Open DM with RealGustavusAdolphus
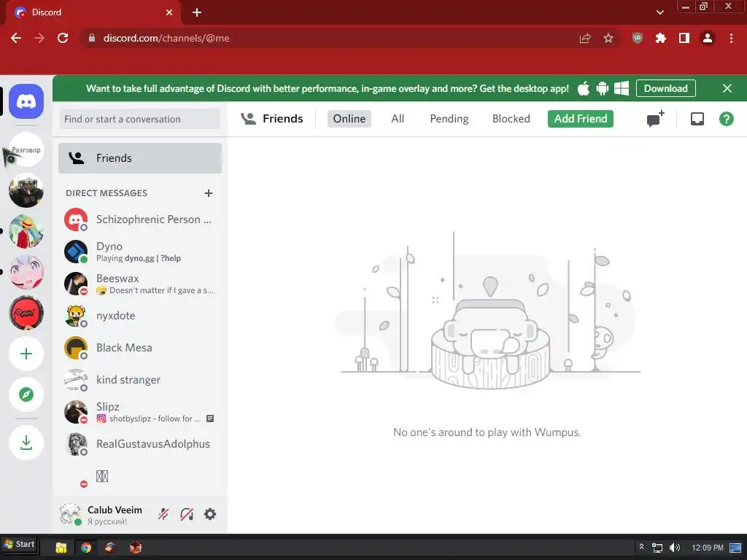Image resolution: width=747 pixels, height=560 pixels. (x=140, y=444)
